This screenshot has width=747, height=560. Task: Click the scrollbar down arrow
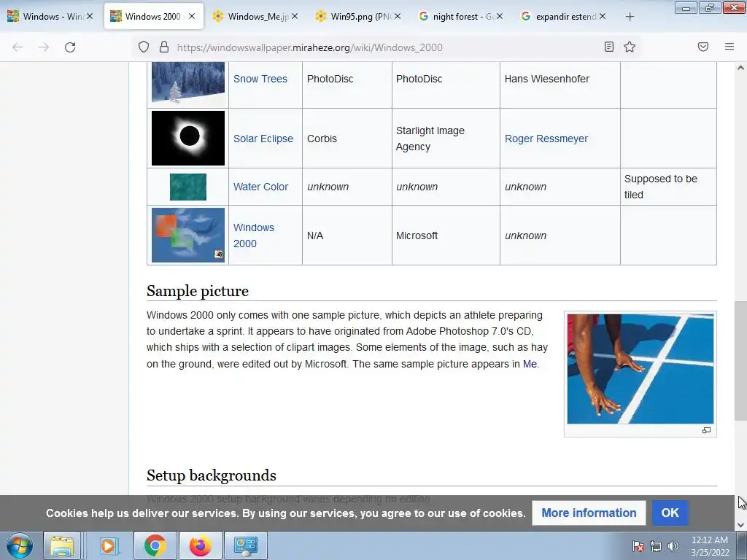pos(741,525)
